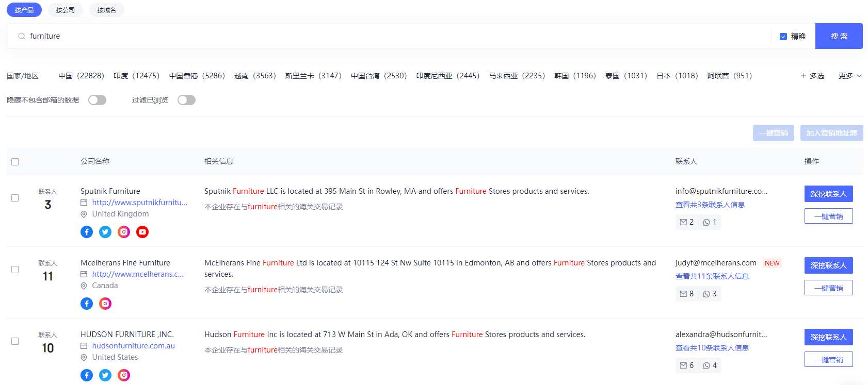Open Sputnik Furniture's Instagram icon
The image size is (868, 385).
[x=124, y=232]
